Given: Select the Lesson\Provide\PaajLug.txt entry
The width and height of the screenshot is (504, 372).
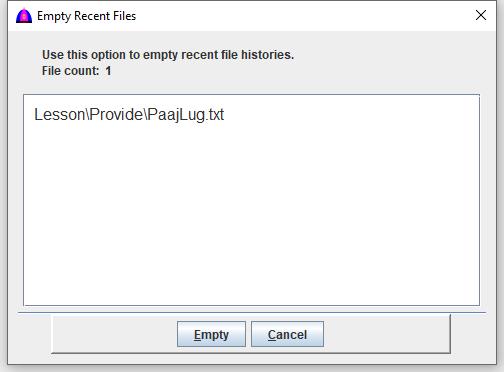Looking at the screenshot, I should coord(129,114).
